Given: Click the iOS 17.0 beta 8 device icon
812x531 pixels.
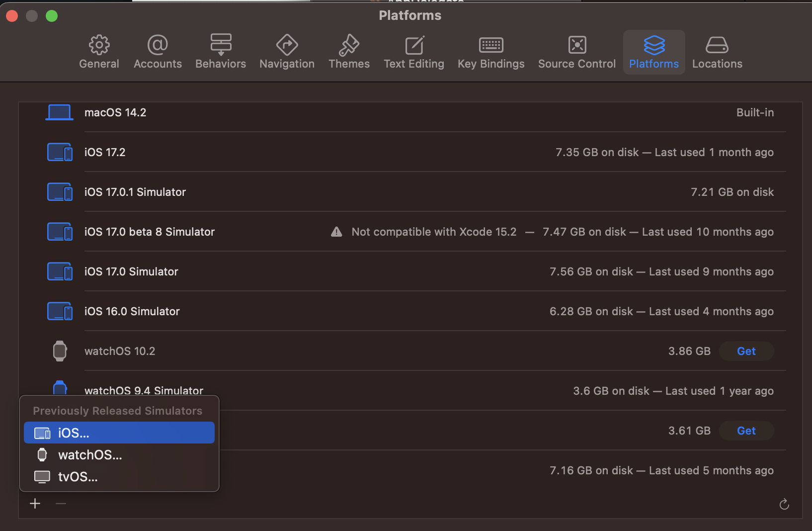Looking at the screenshot, I should point(60,232).
